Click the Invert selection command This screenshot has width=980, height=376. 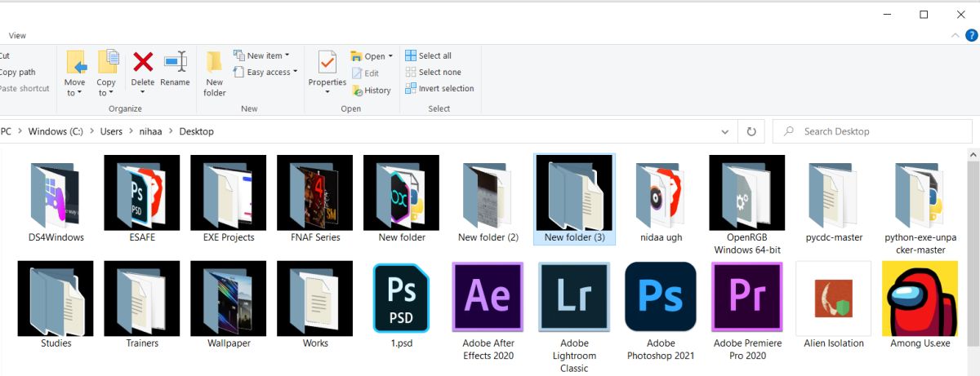tap(440, 88)
